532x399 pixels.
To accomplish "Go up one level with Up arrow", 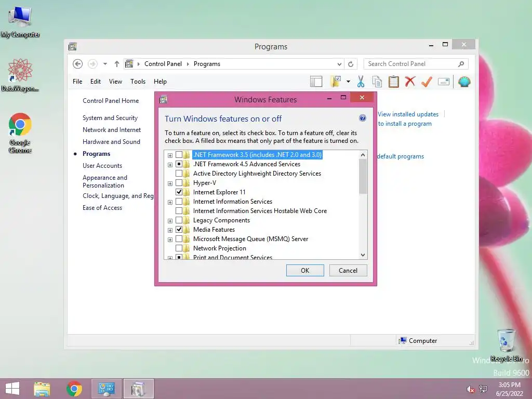I will point(117,64).
